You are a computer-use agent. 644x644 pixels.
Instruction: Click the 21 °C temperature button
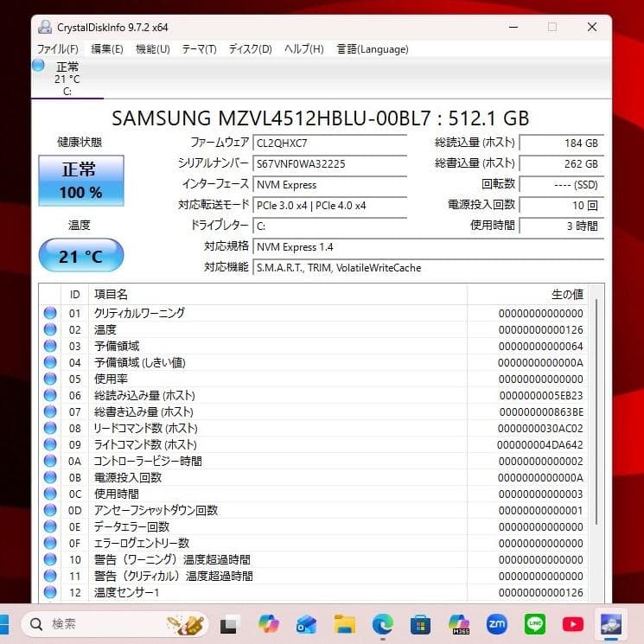point(81,256)
